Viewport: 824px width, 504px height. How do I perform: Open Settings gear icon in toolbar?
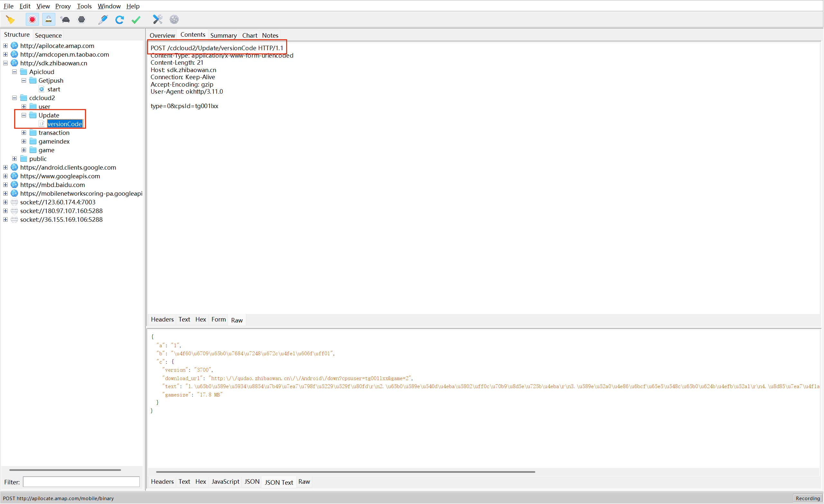(x=174, y=20)
